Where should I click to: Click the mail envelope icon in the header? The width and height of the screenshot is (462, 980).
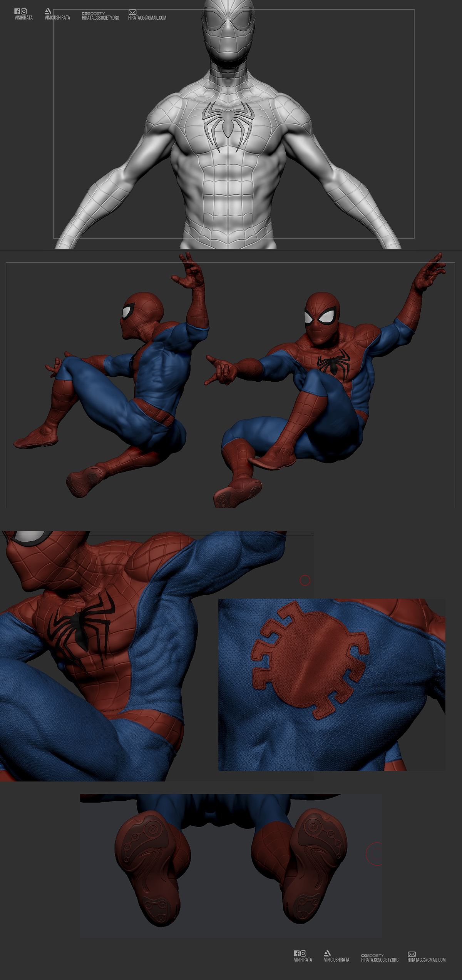[132, 12]
